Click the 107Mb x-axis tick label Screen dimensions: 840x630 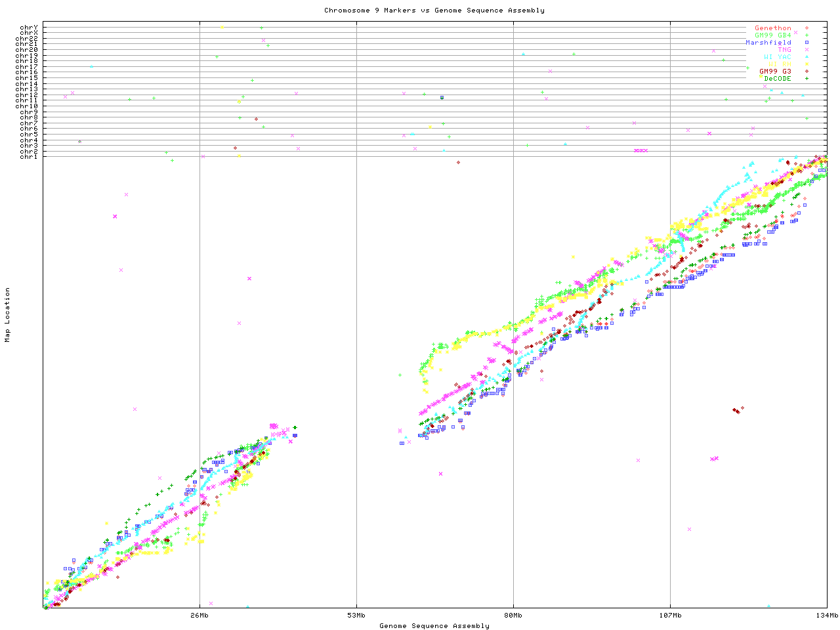[x=670, y=616]
